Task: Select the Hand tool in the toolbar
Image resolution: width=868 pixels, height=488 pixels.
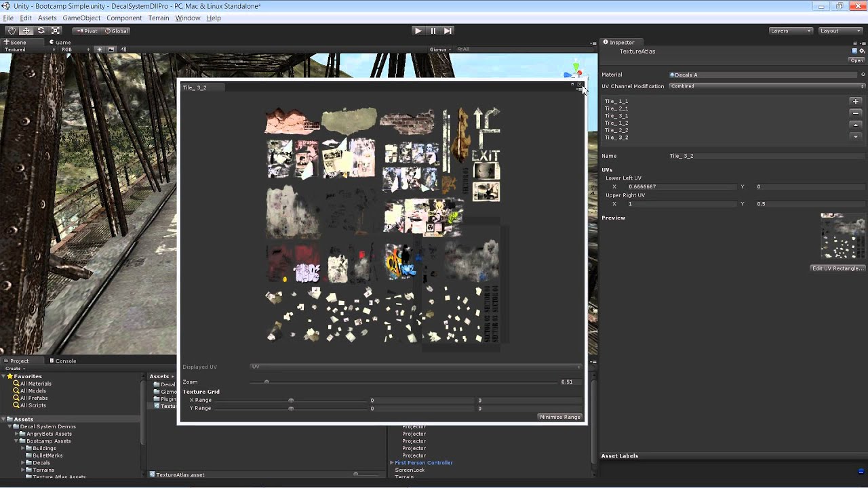Action: pos(12,31)
